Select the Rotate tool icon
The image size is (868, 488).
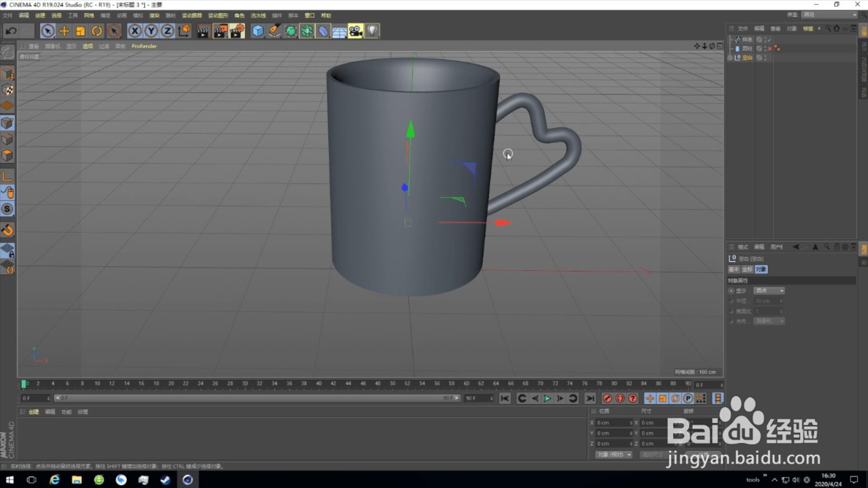click(97, 31)
